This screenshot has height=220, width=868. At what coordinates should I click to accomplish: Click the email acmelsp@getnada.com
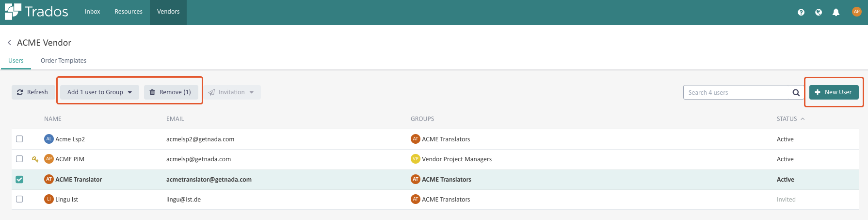coord(198,159)
